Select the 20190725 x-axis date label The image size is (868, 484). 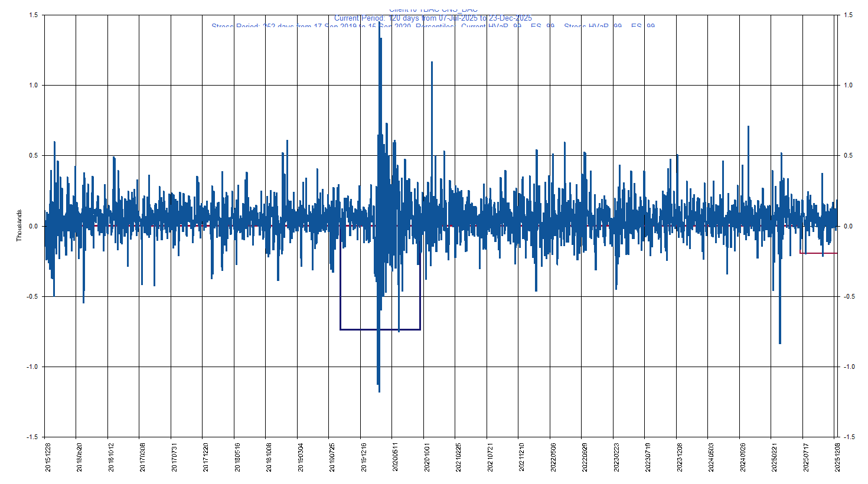(332, 458)
